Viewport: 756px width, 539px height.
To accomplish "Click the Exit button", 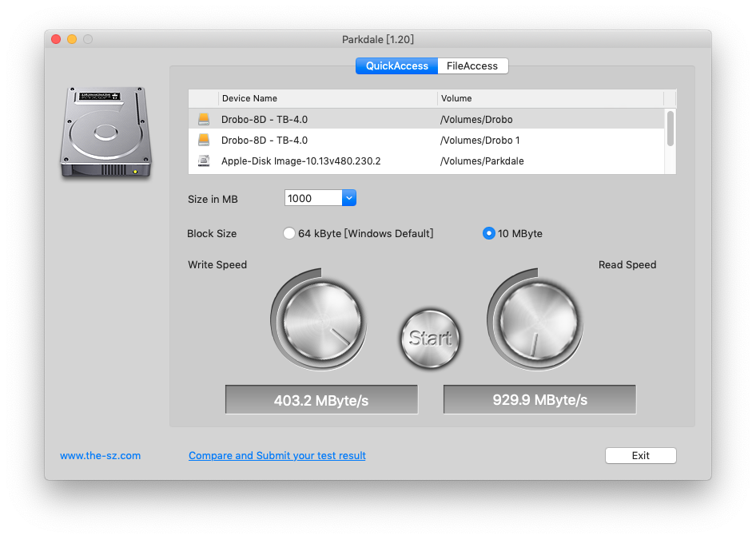I will [x=641, y=456].
